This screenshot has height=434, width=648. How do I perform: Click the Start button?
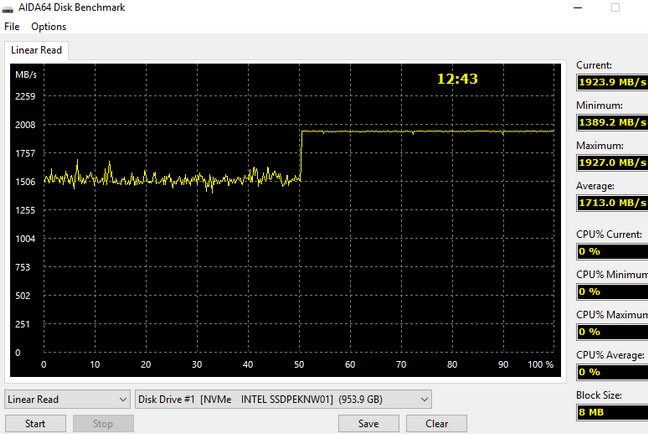[x=35, y=424]
